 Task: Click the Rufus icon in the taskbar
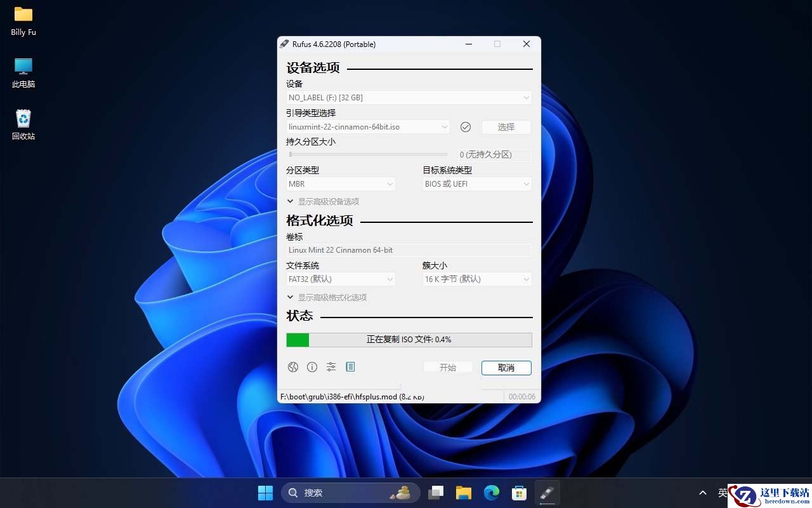click(x=547, y=493)
